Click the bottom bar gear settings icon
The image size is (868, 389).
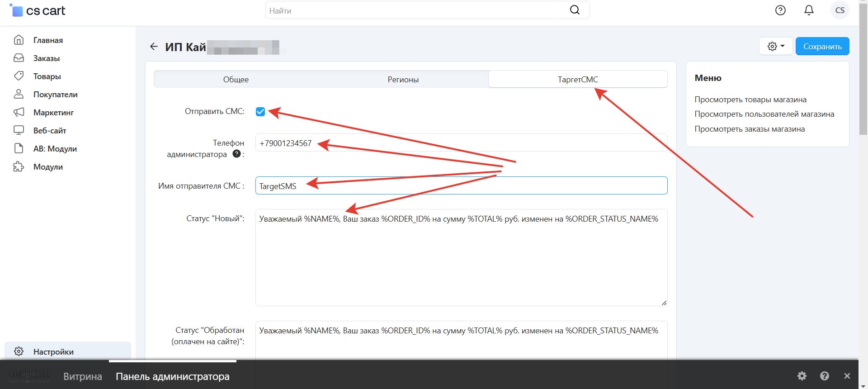pyautogui.click(x=802, y=376)
